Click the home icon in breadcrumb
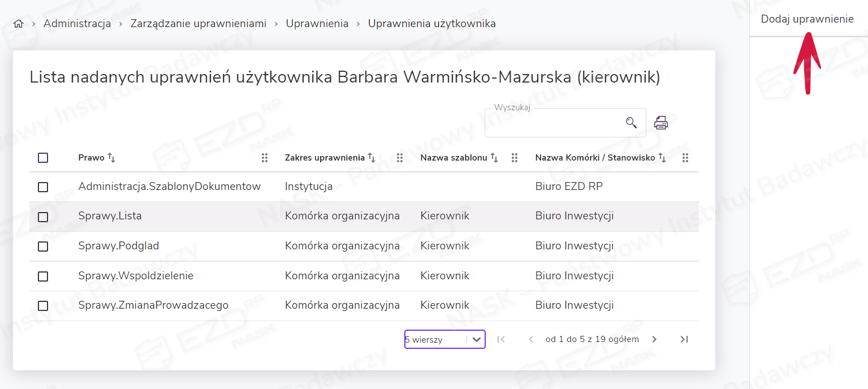Image resolution: width=868 pixels, height=389 pixels. [x=18, y=24]
